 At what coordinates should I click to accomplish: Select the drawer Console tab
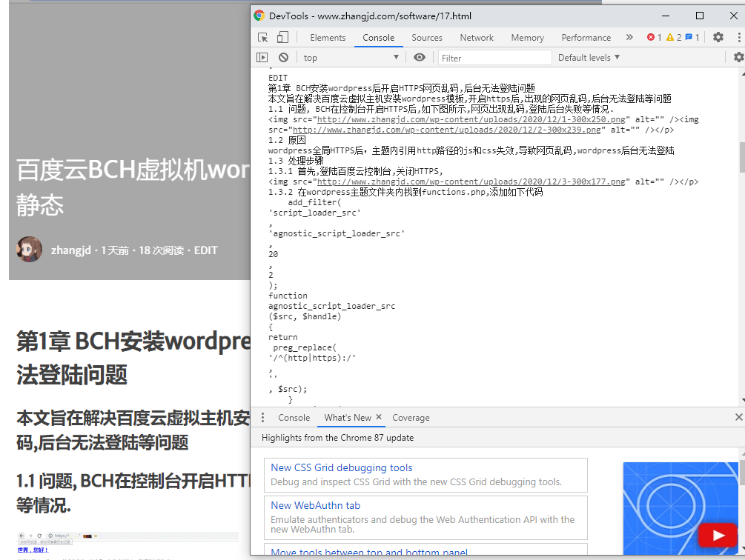coord(294,418)
